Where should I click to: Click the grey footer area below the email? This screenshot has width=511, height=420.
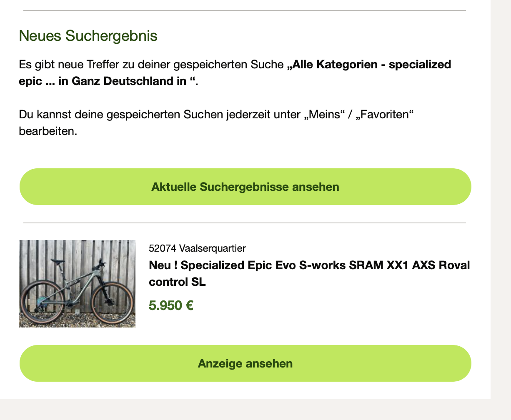250,410
